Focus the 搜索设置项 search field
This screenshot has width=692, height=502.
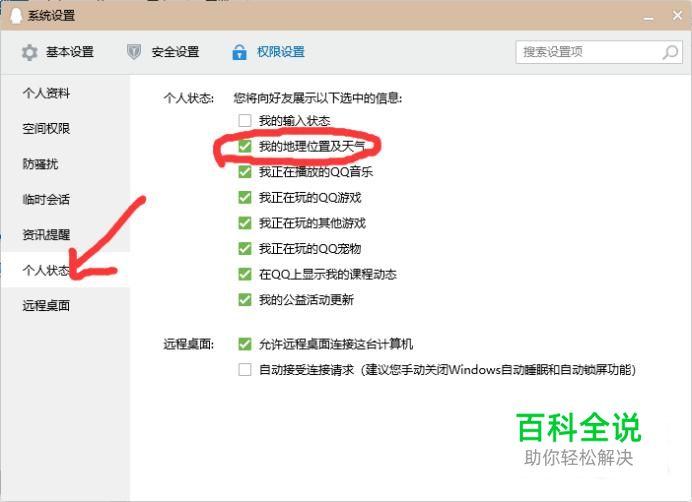click(599, 52)
